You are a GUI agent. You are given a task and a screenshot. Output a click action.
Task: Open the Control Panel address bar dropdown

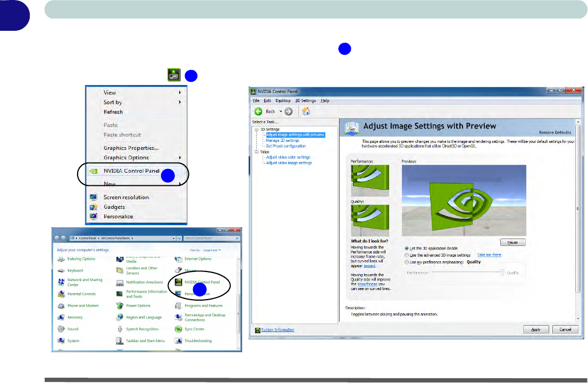coord(174,239)
